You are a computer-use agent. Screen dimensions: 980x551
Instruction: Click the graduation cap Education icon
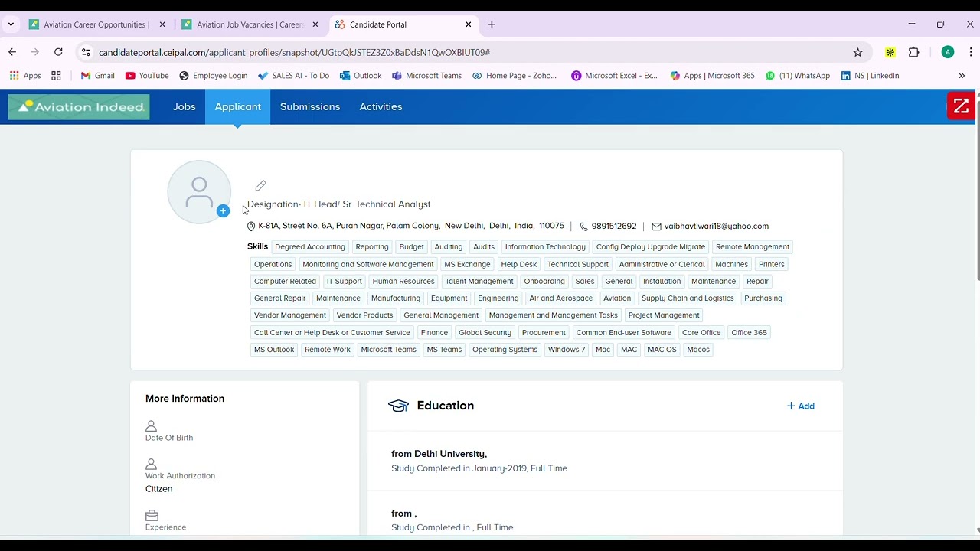click(398, 406)
